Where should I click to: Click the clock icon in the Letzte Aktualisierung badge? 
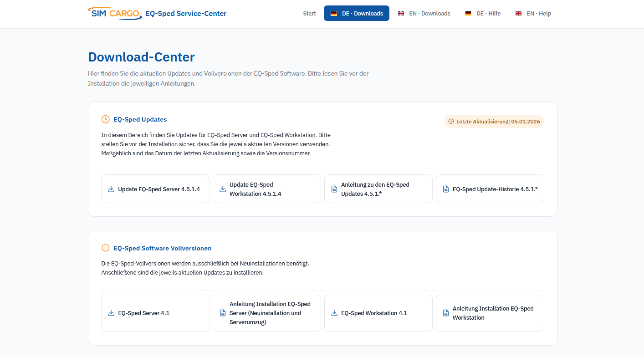pos(451,121)
